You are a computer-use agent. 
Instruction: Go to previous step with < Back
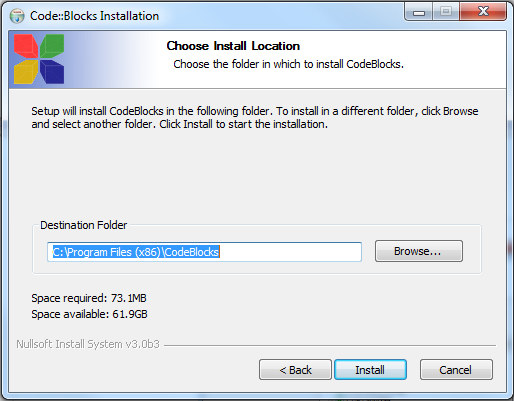coord(295,370)
